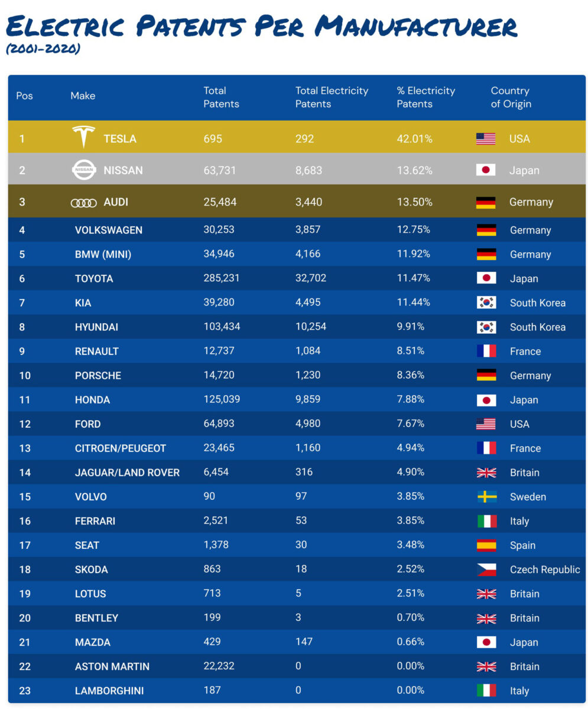The height and width of the screenshot is (709, 588).
Task: Click the French flag in Renault row
Action: tap(486, 351)
